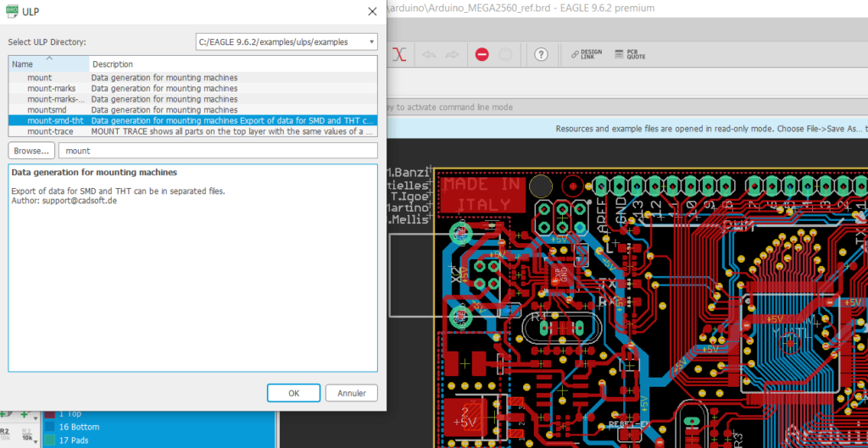This screenshot has height=448, width=868.
Task: Click the 16 Bottom layer color swatch
Action: (49, 427)
